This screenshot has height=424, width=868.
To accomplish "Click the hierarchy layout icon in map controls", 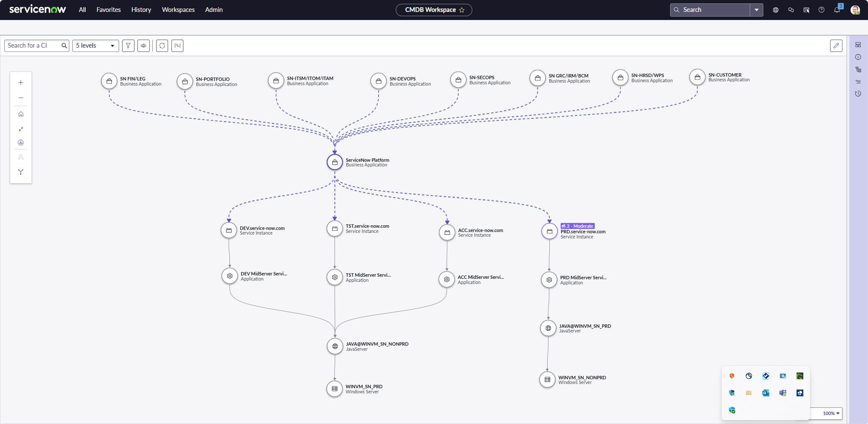I will [21, 157].
